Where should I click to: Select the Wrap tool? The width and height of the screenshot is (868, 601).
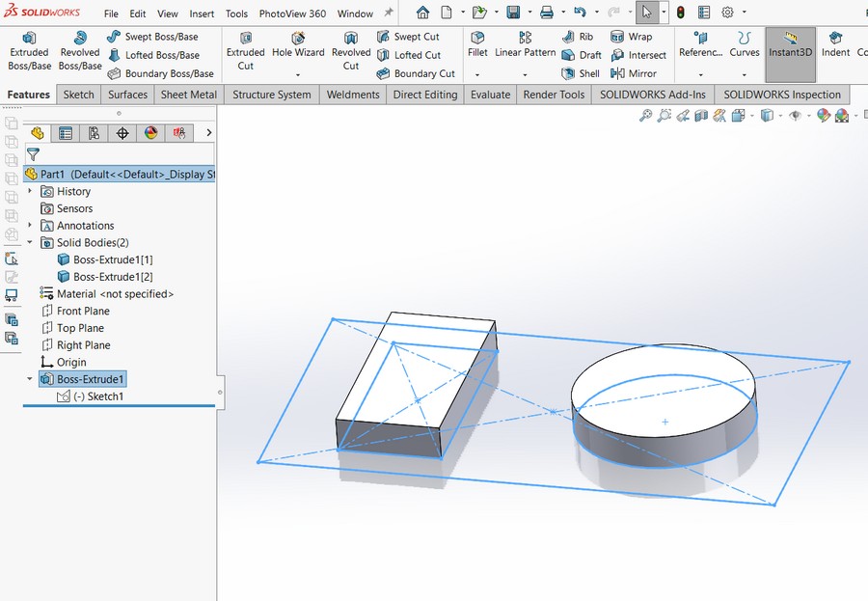(x=632, y=37)
